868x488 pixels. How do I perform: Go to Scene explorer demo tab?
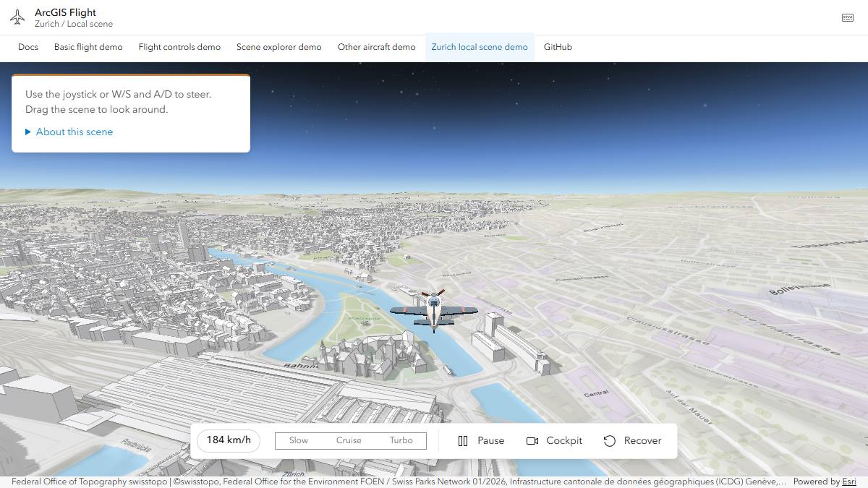click(x=279, y=47)
